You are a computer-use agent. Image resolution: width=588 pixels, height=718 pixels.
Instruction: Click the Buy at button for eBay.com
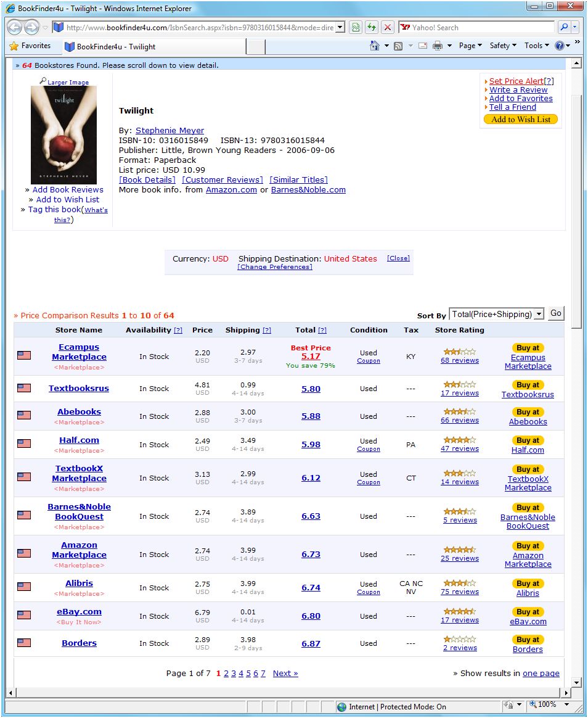(528, 613)
